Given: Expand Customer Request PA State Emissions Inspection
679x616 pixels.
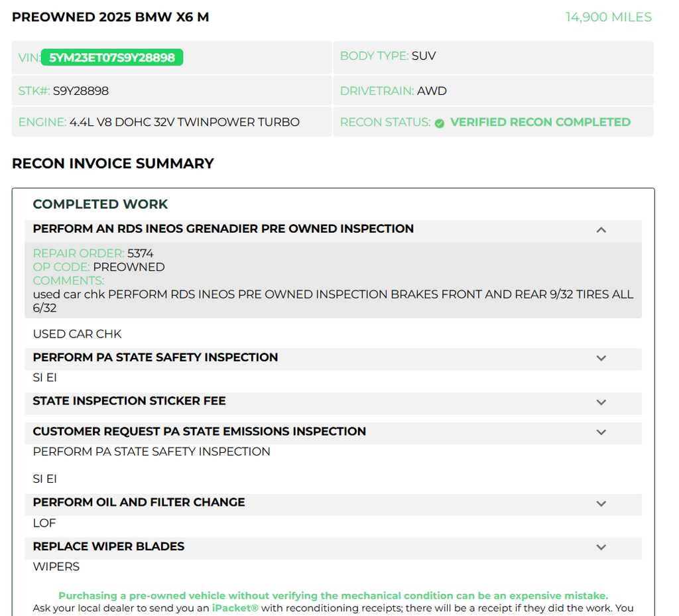Looking at the screenshot, I should pos(333,432).
